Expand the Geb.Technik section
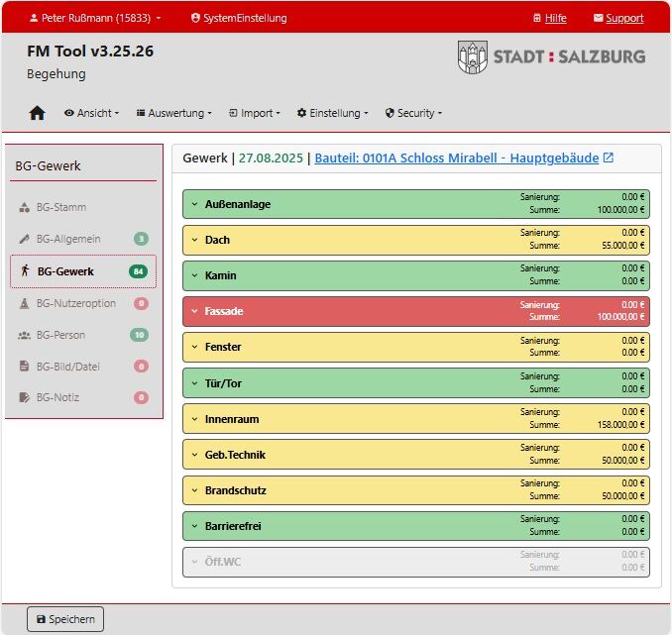This screenshot has height=635, width=672. 415,454
